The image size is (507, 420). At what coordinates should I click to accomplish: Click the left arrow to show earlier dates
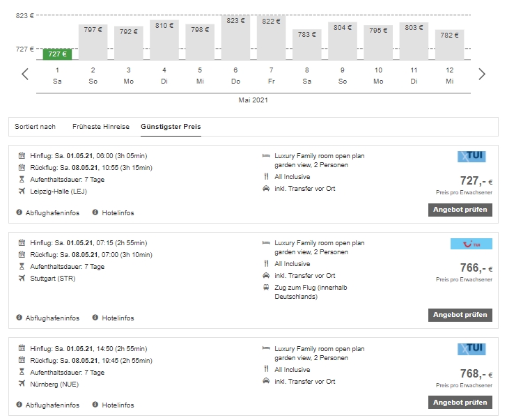25,74
